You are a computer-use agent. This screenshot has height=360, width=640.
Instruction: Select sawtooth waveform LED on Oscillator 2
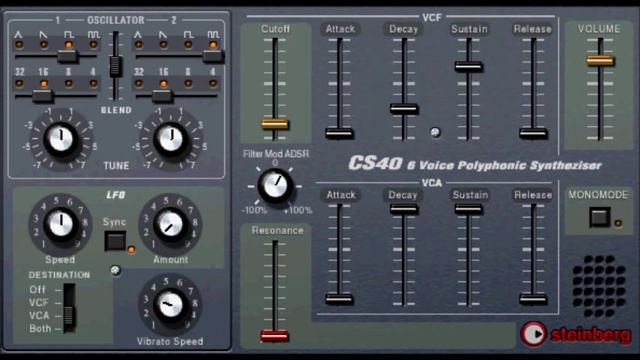pos(163,44)
